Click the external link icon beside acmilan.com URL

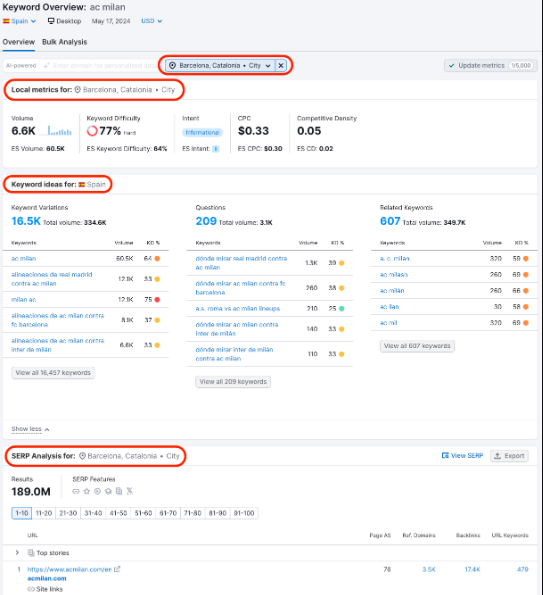[x=117, y=569]
